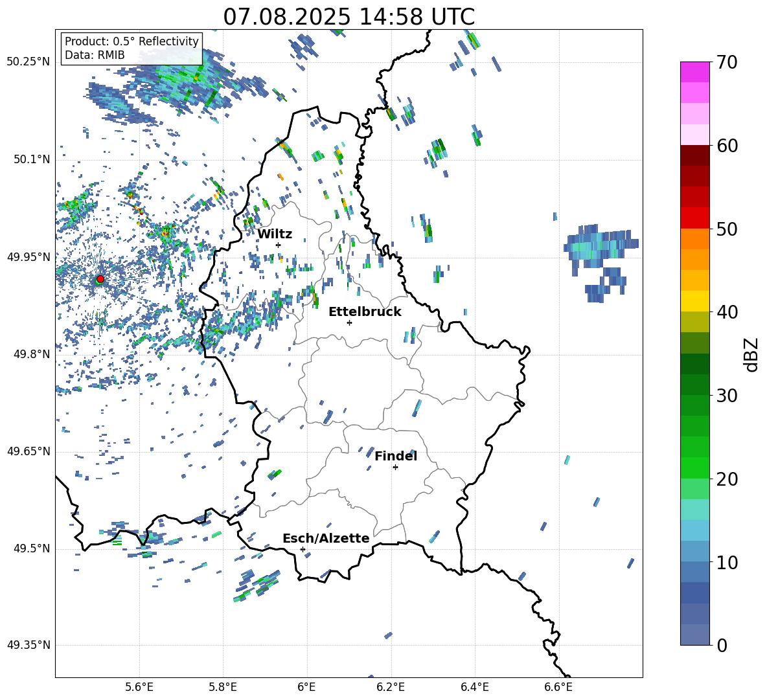Viewport: 767px width, 700px height.
Task: Click the 70 tick label on the colorbar
Action: [726, 62]
